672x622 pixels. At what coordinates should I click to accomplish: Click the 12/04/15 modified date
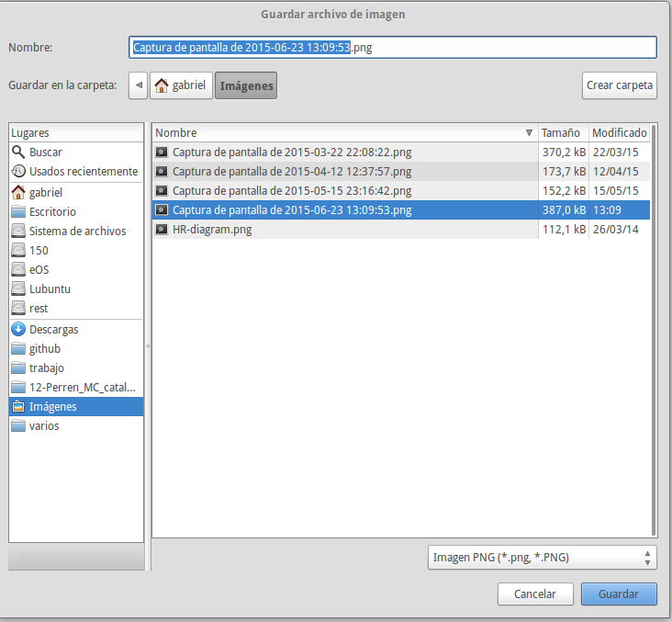click(x=616, y=171)
